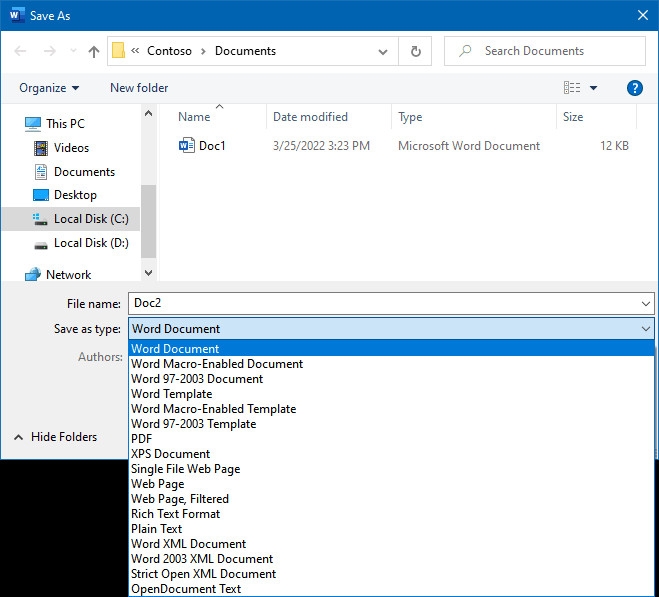The image size is (659, 597).
Task: Select the Doc1 file
Action: (212, 146)
